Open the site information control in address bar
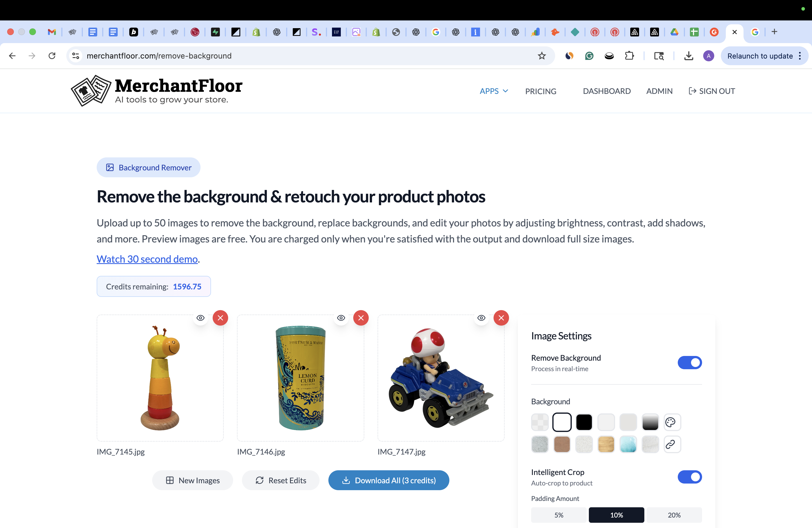This screenshot has width=812, height=528. (76, 56)
